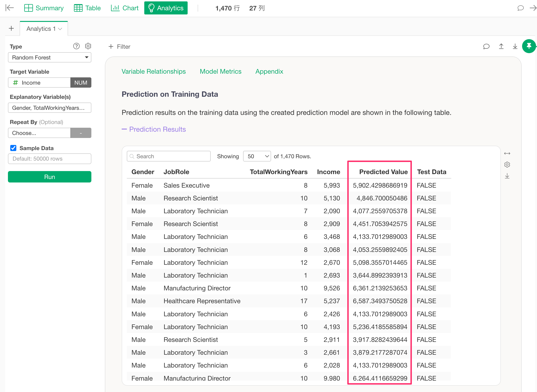Open the Model Metrics tab
This screenshot has height=392, width=537.
tap(220, 71)
